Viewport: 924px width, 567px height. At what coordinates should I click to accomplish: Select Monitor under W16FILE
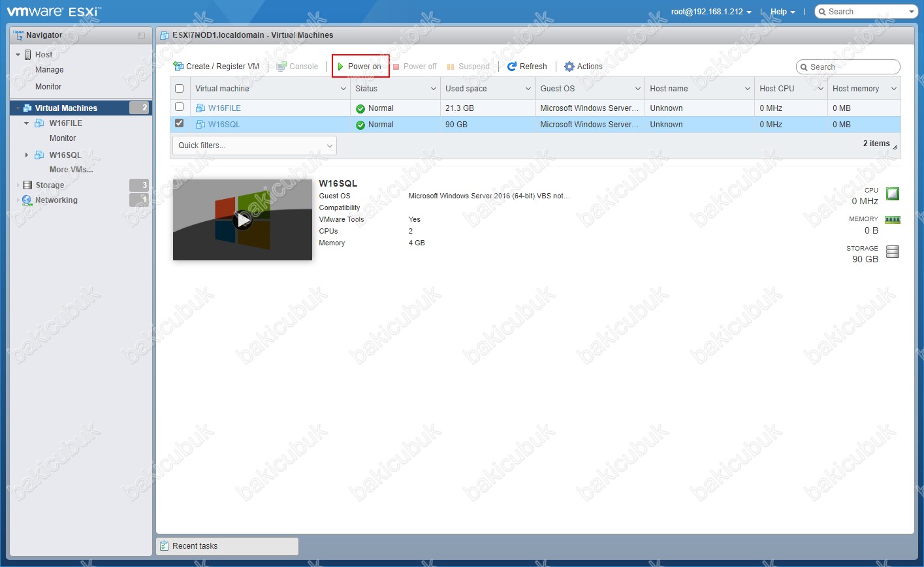point(63,138)
